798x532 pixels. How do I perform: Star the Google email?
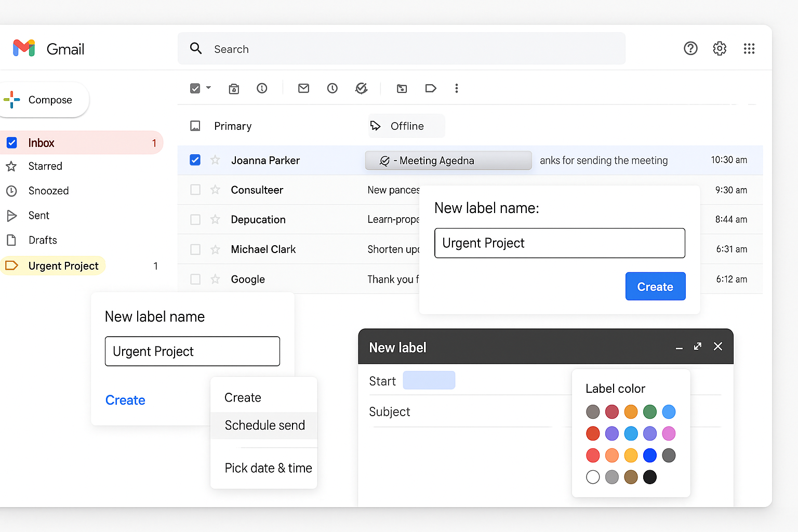click(215, 279)
